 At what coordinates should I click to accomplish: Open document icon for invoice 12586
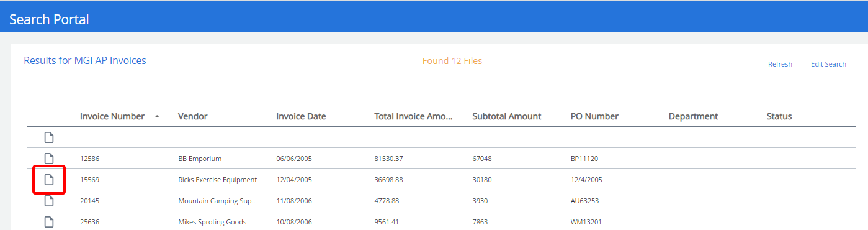coord(48,159)
